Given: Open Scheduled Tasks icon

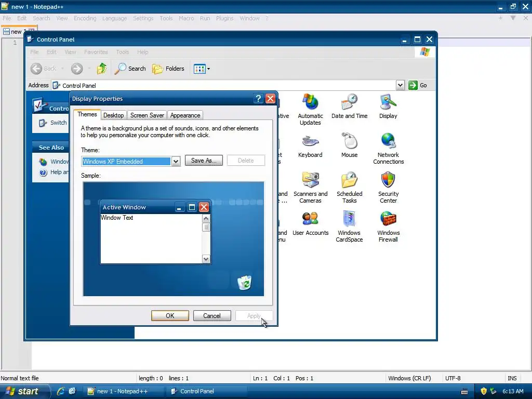Looking at the screenshot, I should pos(349,188).
